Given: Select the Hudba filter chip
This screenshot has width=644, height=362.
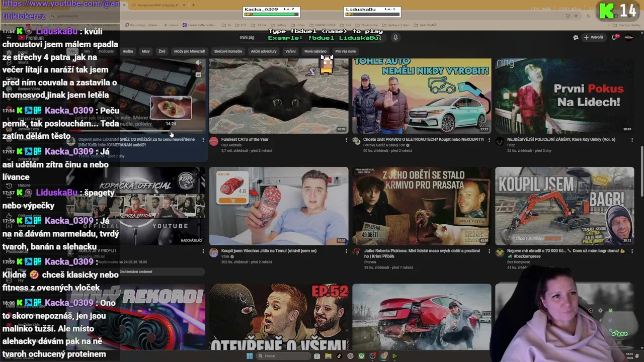Looking at the screenshot, I should (x=128, y=51).
